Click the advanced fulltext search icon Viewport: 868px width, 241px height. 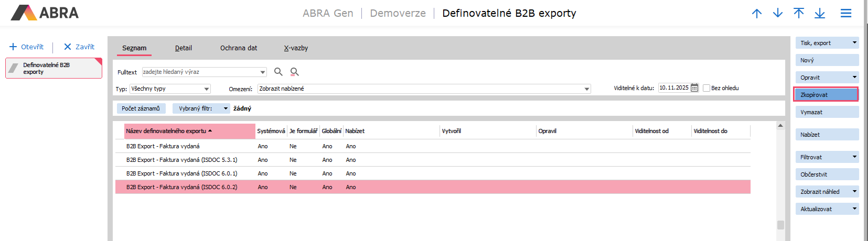point(295,72)
